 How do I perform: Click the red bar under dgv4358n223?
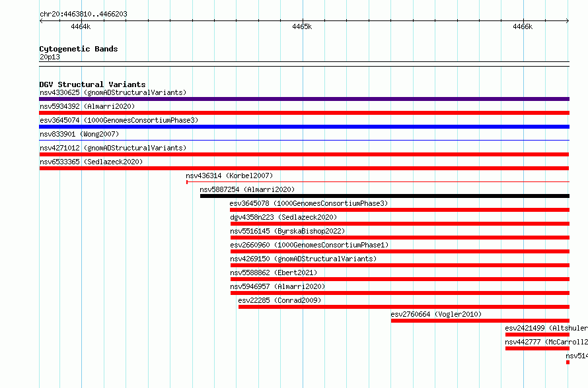[x=400, y=224]
